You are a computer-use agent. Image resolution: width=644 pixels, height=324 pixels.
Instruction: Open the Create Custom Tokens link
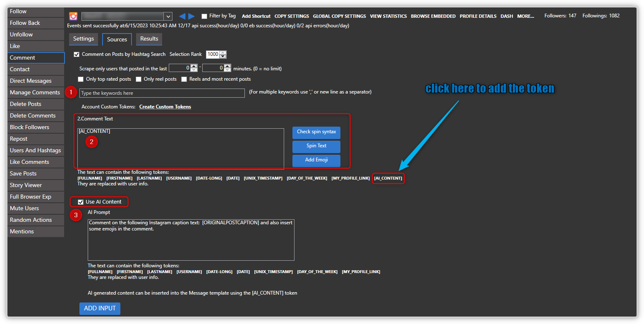click(165, 107)
